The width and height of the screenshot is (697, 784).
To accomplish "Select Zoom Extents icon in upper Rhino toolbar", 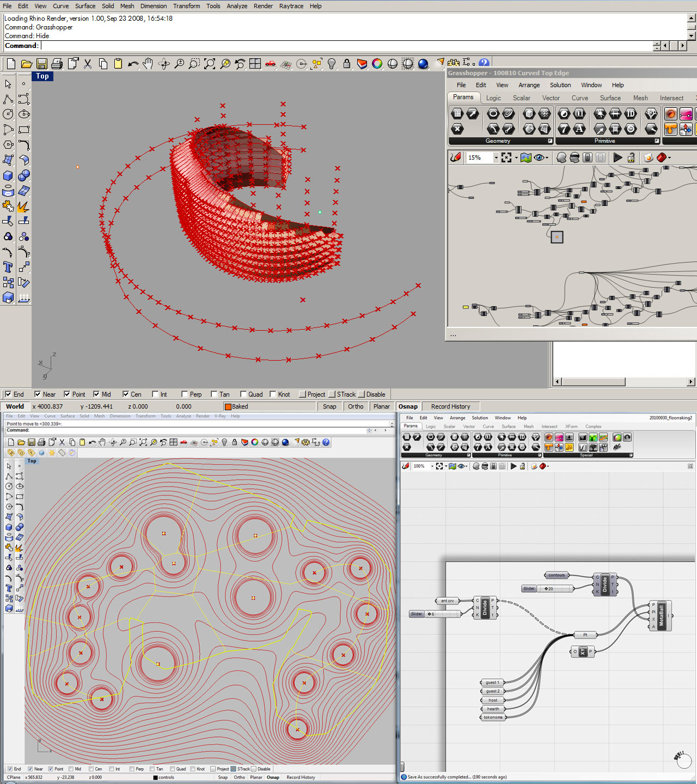I will tap(210, 64).
